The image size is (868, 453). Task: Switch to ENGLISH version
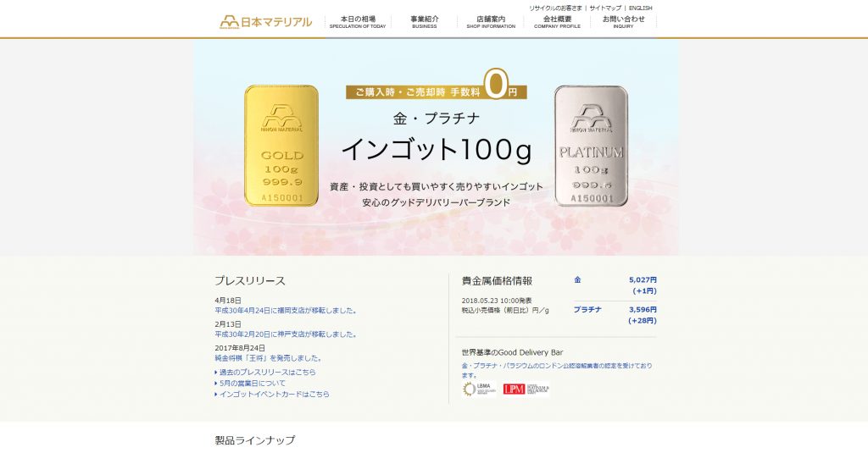[641, 8]
